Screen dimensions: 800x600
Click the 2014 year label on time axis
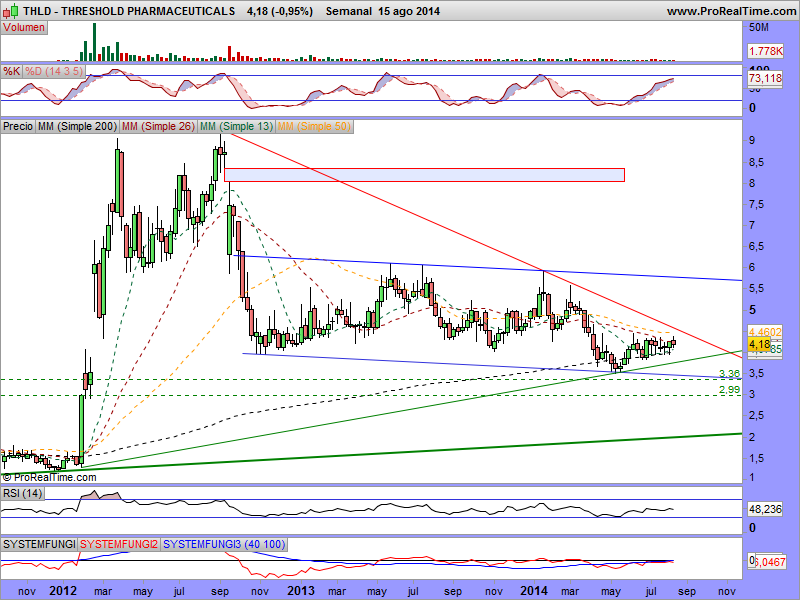pos(534,591)
